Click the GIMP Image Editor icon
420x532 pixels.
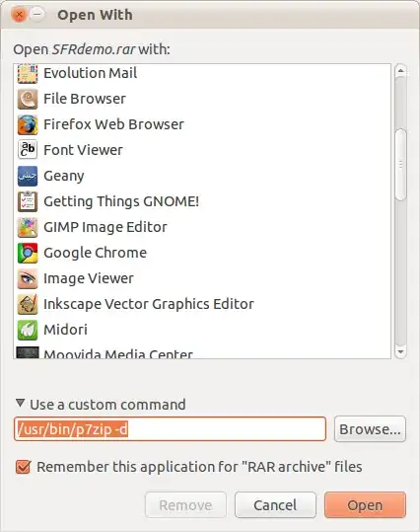28,227
